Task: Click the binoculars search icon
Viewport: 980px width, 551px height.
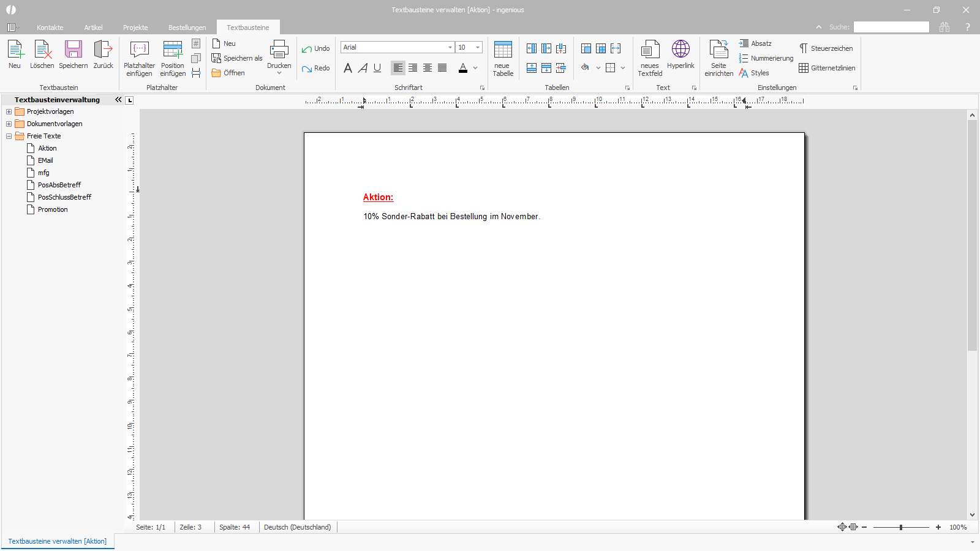Action: coord(944,27)
